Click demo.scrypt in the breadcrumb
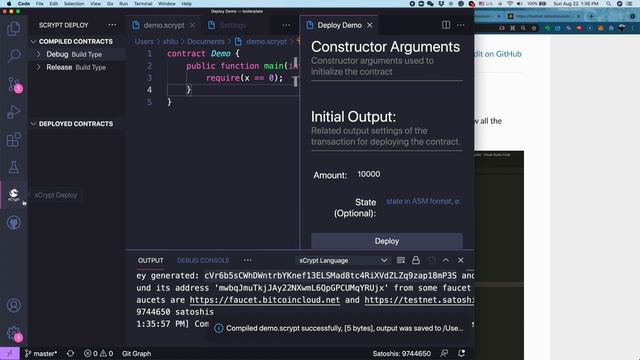The height and width of the screenshot is (360, 640). 266,42
